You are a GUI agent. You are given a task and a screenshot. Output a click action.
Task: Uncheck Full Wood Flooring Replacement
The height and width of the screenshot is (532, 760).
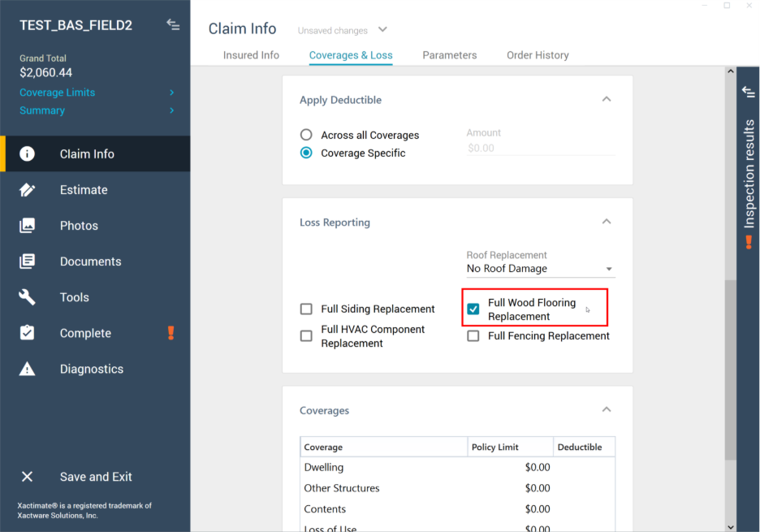pos(473,309)
